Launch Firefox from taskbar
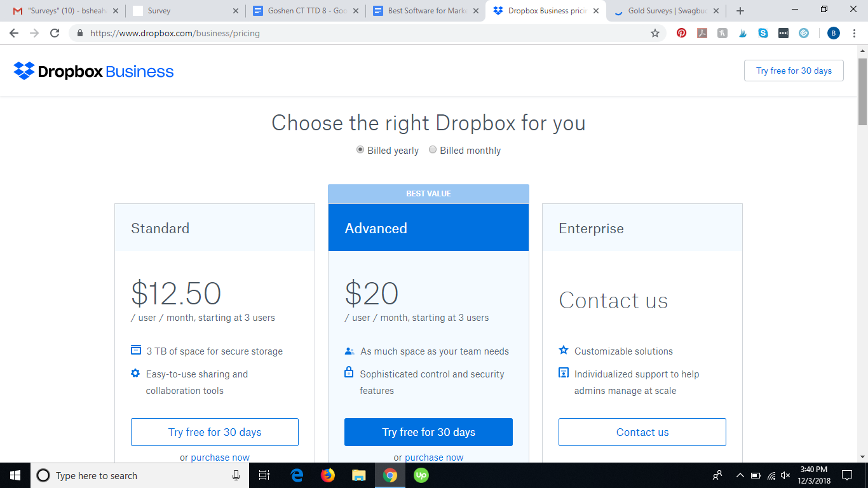 pyautogui.click(x=328, y=475)
